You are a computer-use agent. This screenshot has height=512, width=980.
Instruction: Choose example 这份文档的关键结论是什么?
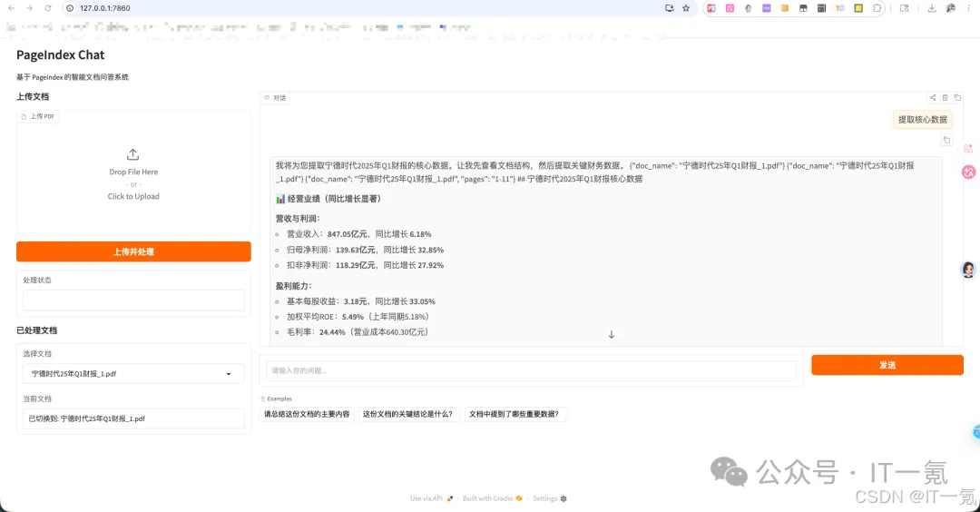407,414
